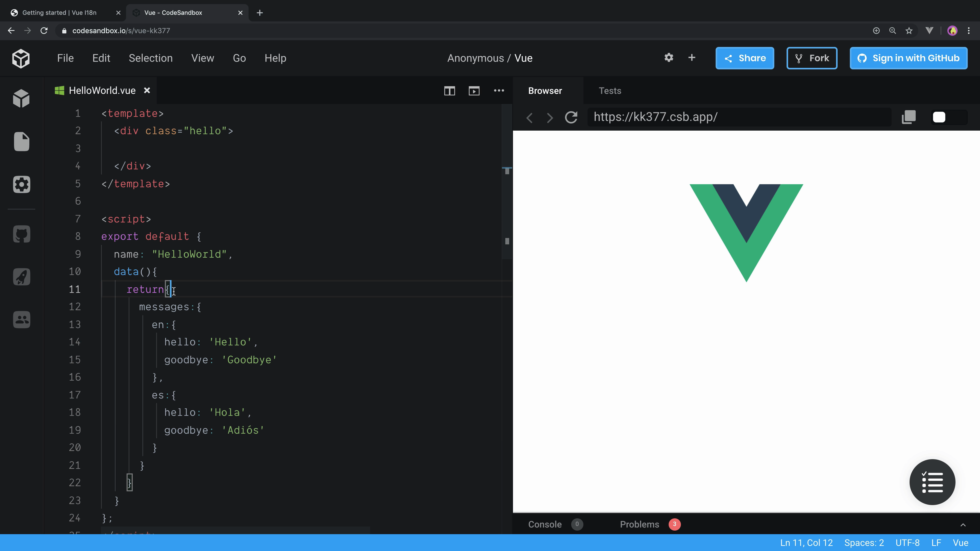Switch to the Tests tab
The width and height of the screenshot is (980, 551).
coord(610,91)
